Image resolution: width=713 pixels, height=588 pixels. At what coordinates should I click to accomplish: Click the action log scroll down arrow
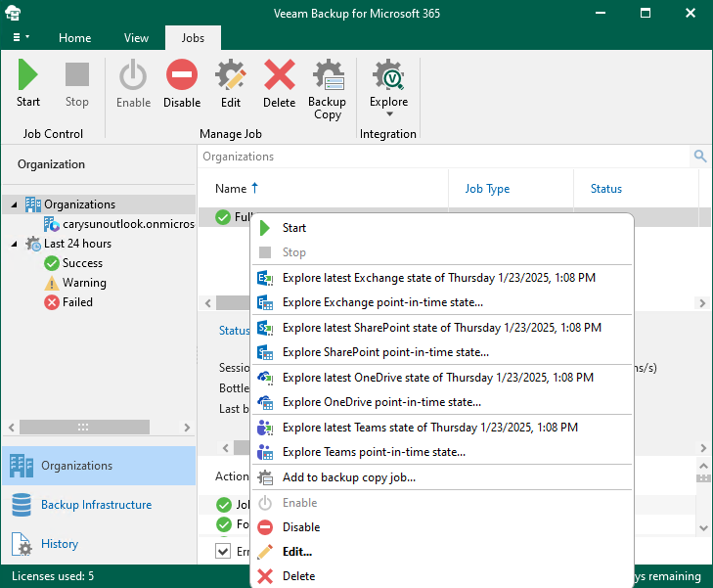703,528
